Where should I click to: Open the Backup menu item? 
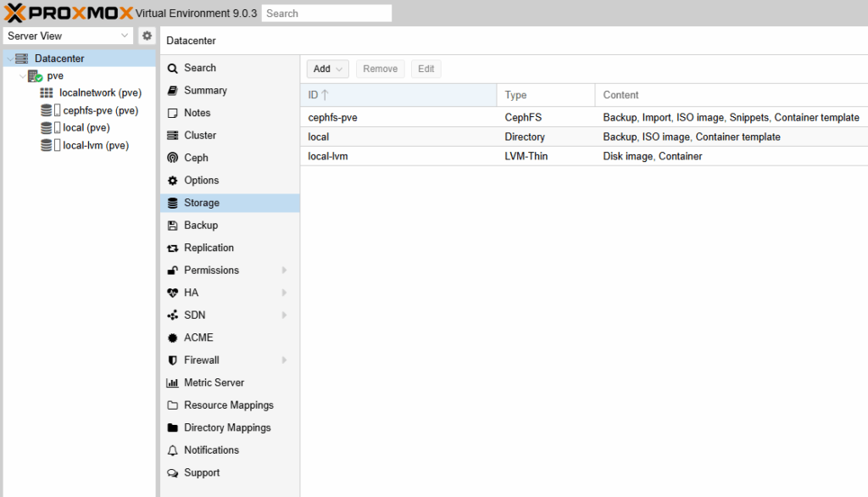(x=201, y=226)
